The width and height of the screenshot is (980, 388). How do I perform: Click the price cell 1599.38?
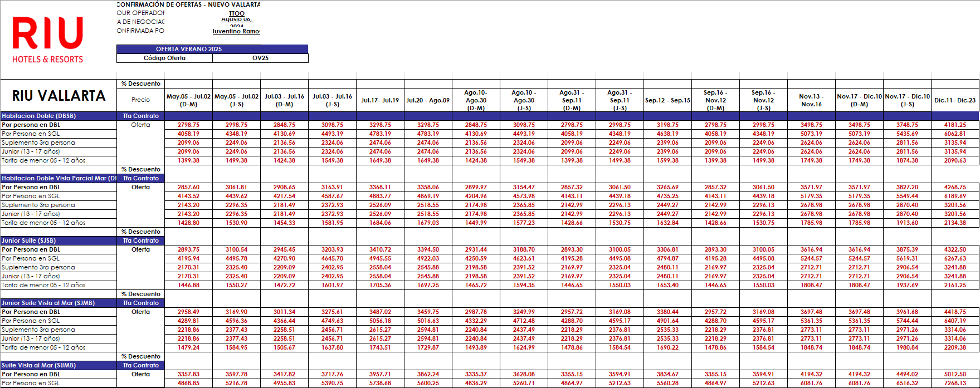coord(667,160)
